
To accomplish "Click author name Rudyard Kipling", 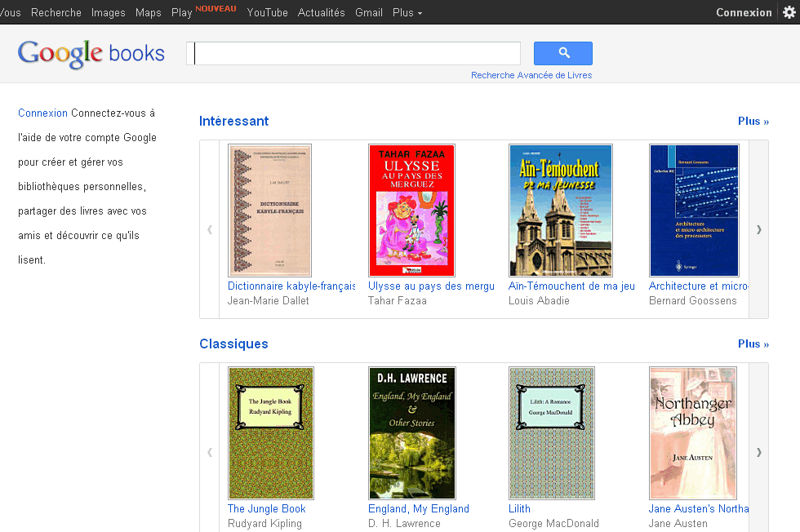I will [264, 523].
